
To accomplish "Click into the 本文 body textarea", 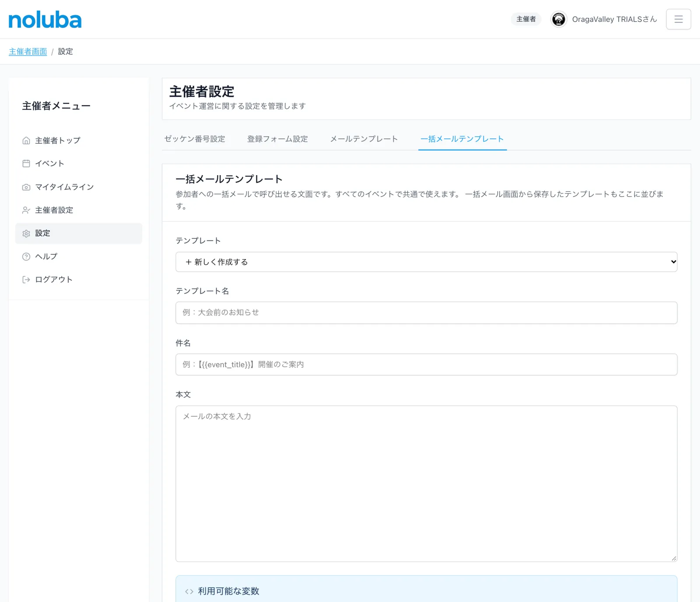I will click(x=426, y=484).
